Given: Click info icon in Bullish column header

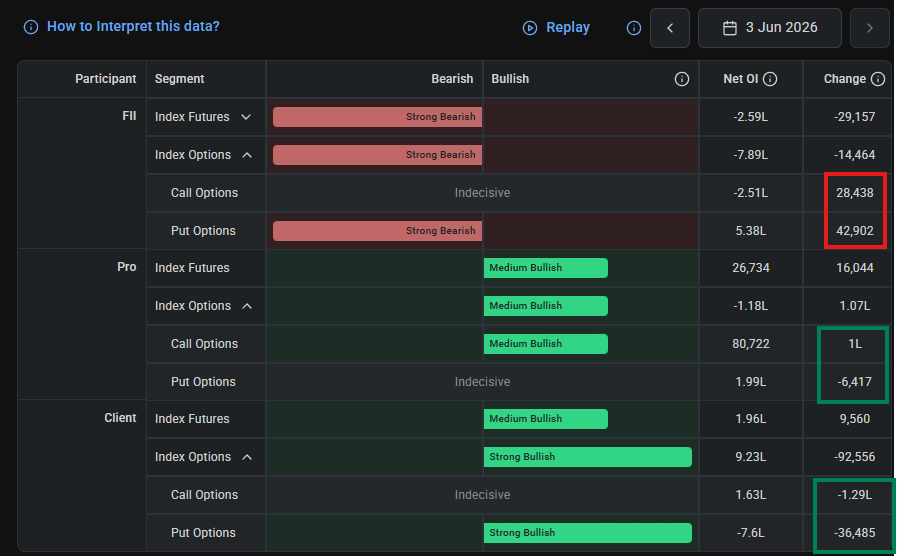Looking at the screenshot, I should pyautogui.click(x=681, y=79).
